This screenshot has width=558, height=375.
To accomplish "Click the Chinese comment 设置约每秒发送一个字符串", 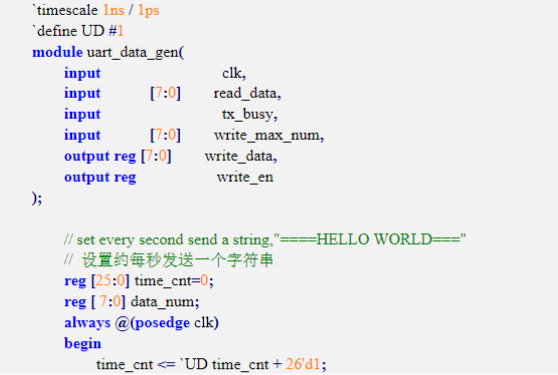I will (168, 260).
